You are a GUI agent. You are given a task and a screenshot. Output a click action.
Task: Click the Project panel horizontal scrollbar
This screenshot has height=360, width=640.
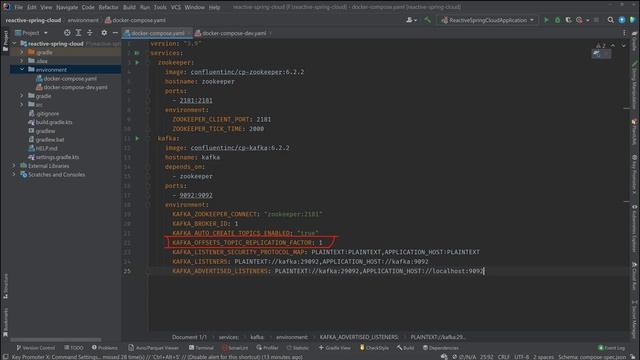point(56,340)
